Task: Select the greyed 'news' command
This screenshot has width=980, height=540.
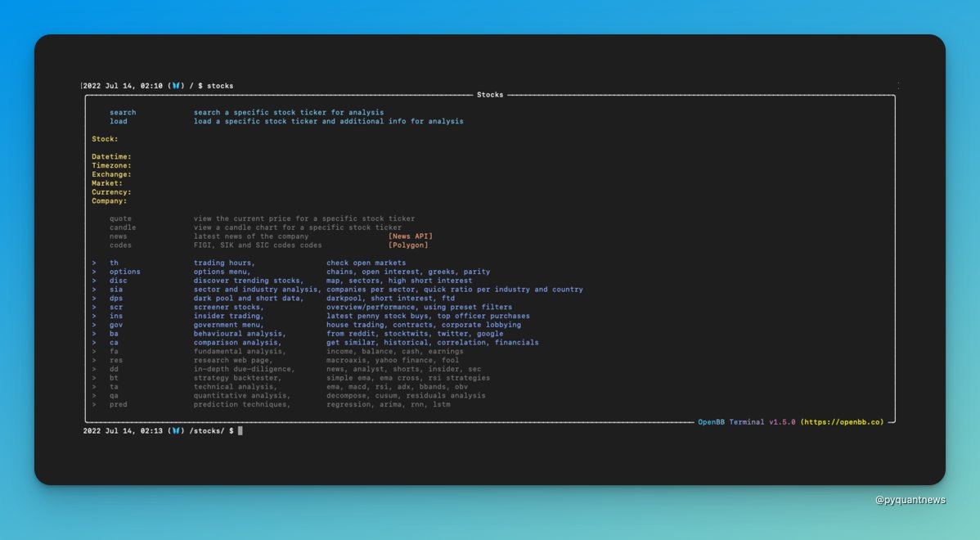Action: point(118,236)
